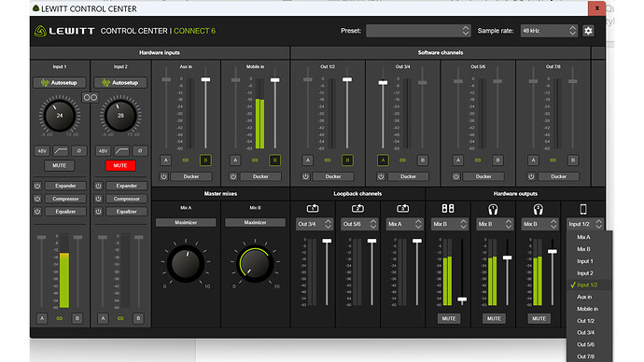
Task: Click Out 7/8 link chain icon
Action: [553, 160]
